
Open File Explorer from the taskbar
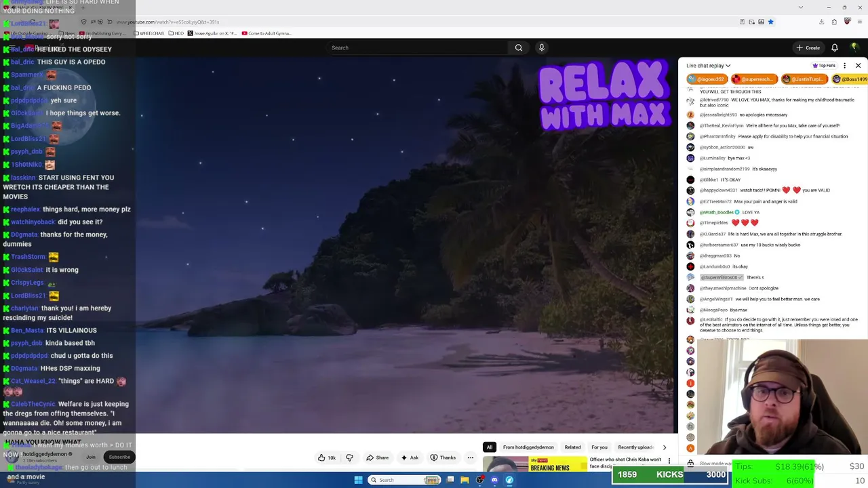point(465,480)
